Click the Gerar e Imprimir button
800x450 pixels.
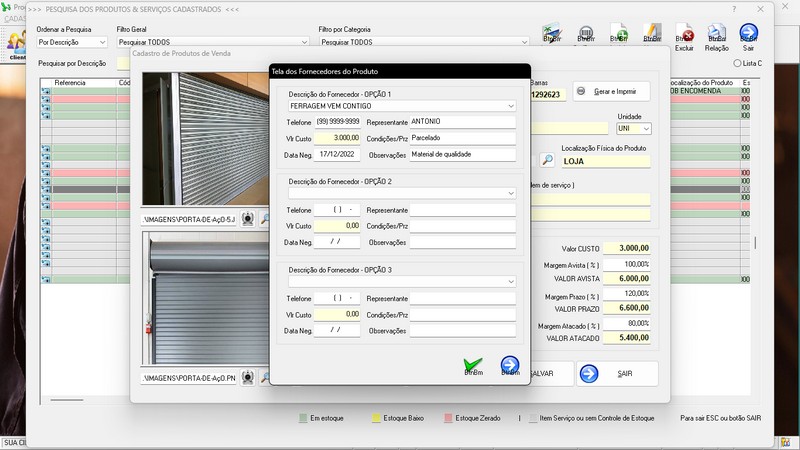coord(611,92)
